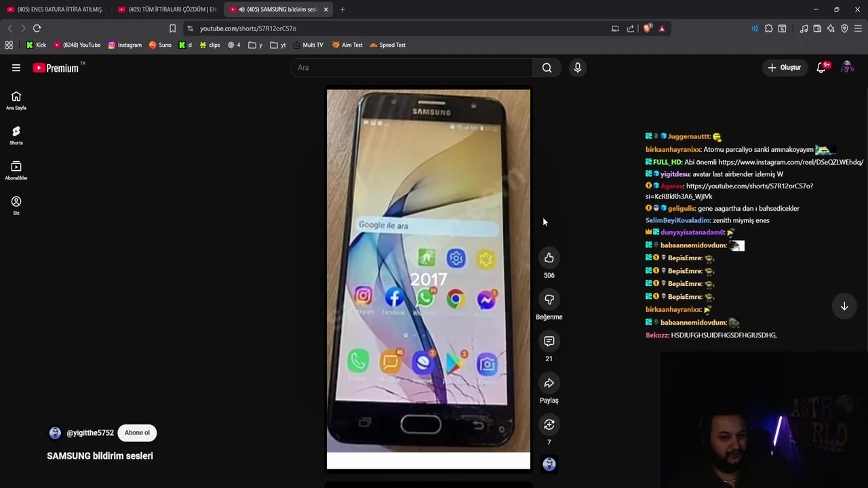Viewport: 868px width, 488px height.
Task: Open account avatar menu
Action: 847,67
